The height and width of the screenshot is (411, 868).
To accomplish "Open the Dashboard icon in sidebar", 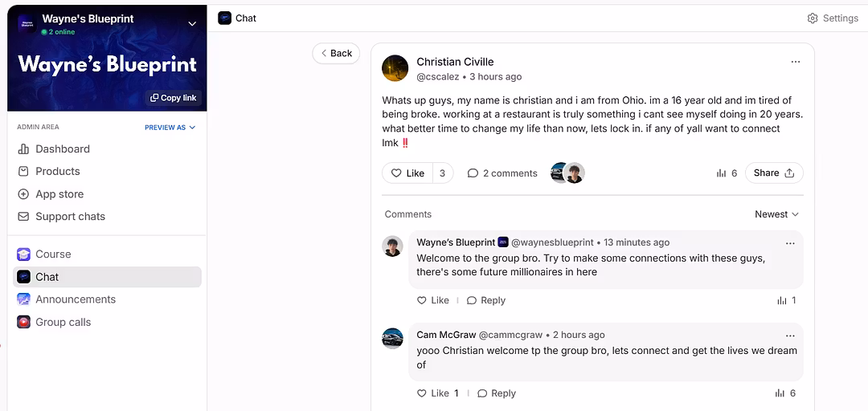I will pos(23,149).
